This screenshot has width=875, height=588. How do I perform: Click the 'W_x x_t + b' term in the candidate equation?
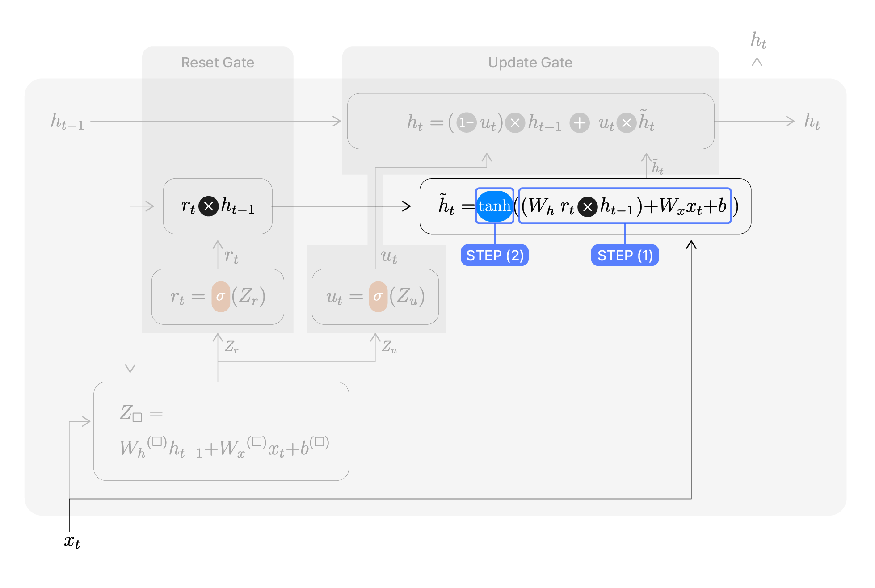[x=693, y=206]
